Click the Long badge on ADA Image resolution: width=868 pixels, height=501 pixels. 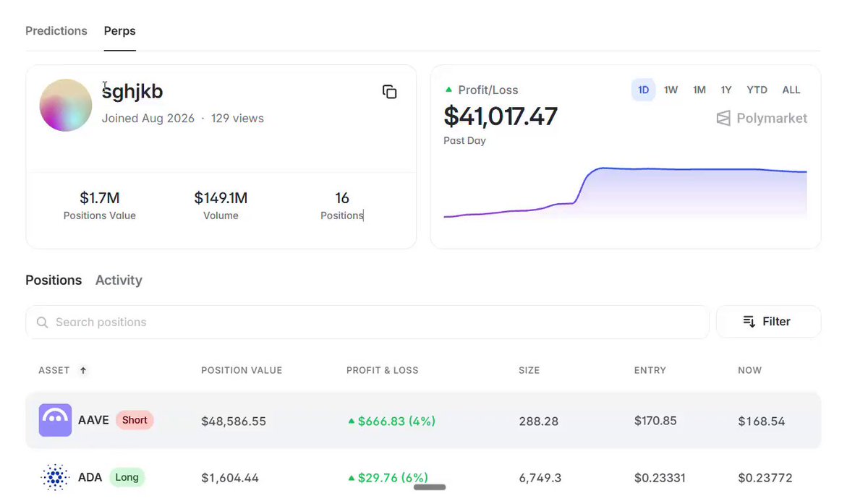pos(127,477)
